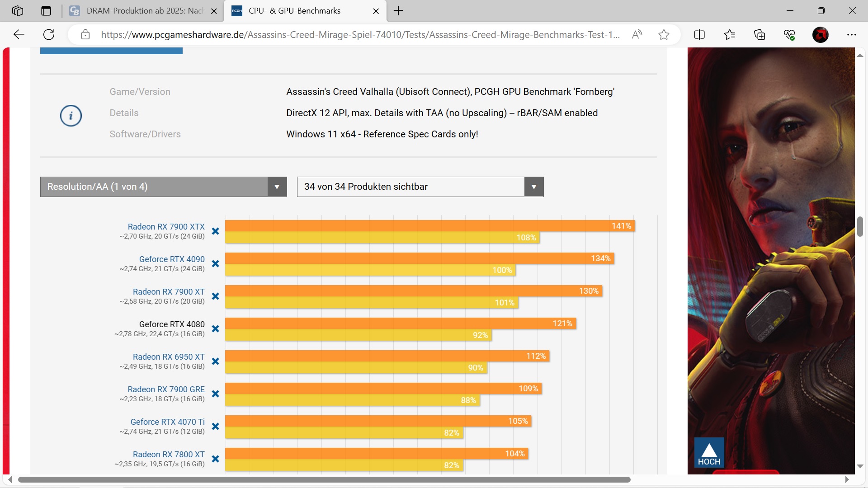Add page to favorites with star icon
868x488 pixels.
[664, 35]
